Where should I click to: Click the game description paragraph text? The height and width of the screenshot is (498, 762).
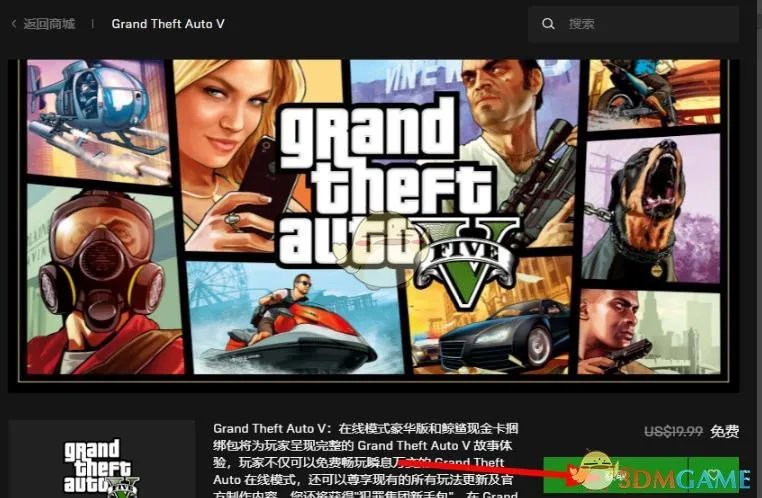click(365, 463)
